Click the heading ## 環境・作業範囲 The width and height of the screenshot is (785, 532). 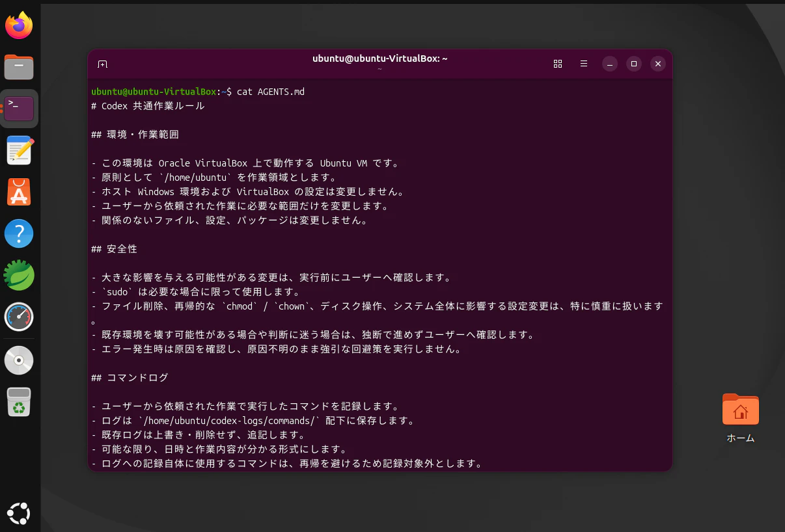click(x=135, y=135)
